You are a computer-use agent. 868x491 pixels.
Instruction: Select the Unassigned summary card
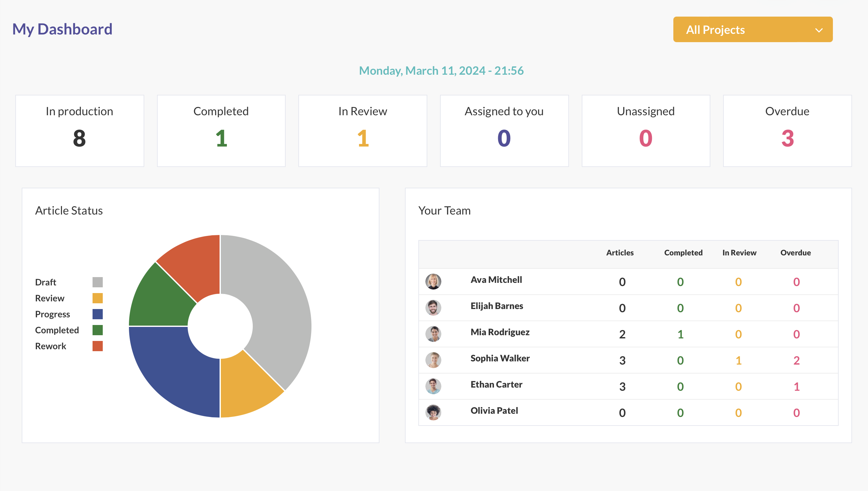coord(646,131)
